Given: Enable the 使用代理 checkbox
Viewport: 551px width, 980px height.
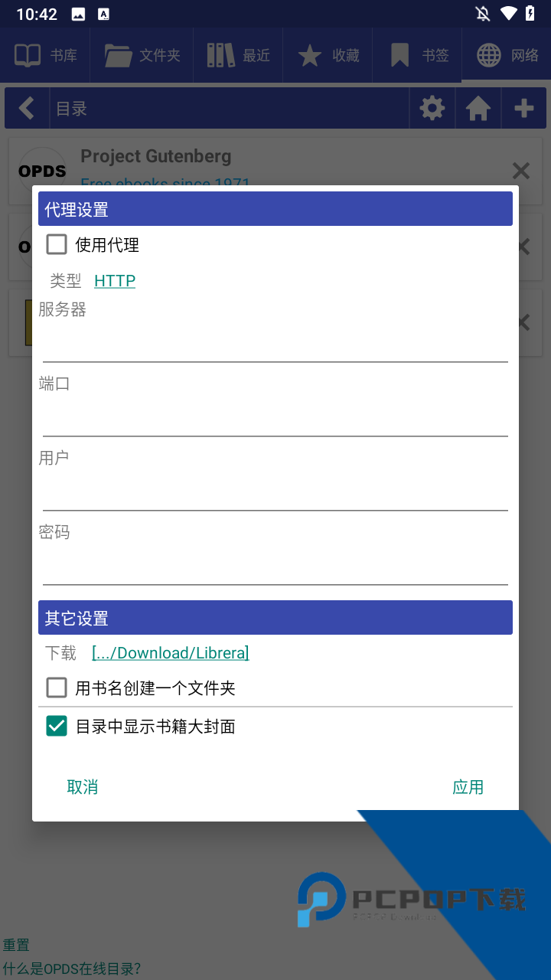Looking at the screenshot, I should (57, 245).
